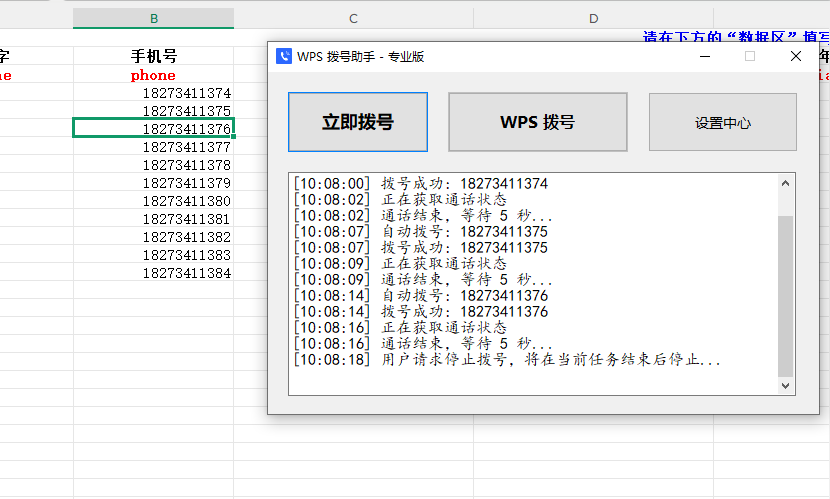Click log line 10:08:09 通话结束
Viewport: 830px width, 499px height.
tap(423, 280)
